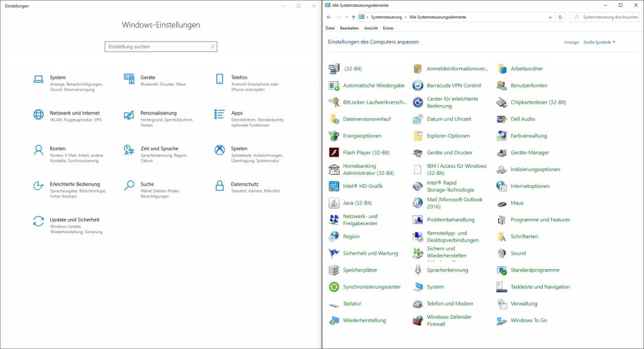
Task: Open the Geräte settings icon
Action: (x=129, y=79)
